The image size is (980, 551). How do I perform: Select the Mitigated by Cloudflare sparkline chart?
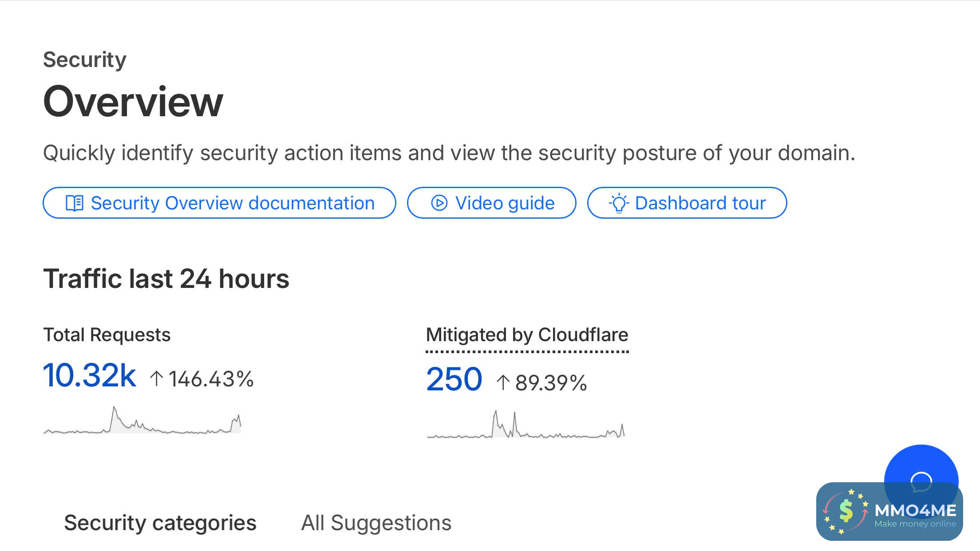[526, 426]
